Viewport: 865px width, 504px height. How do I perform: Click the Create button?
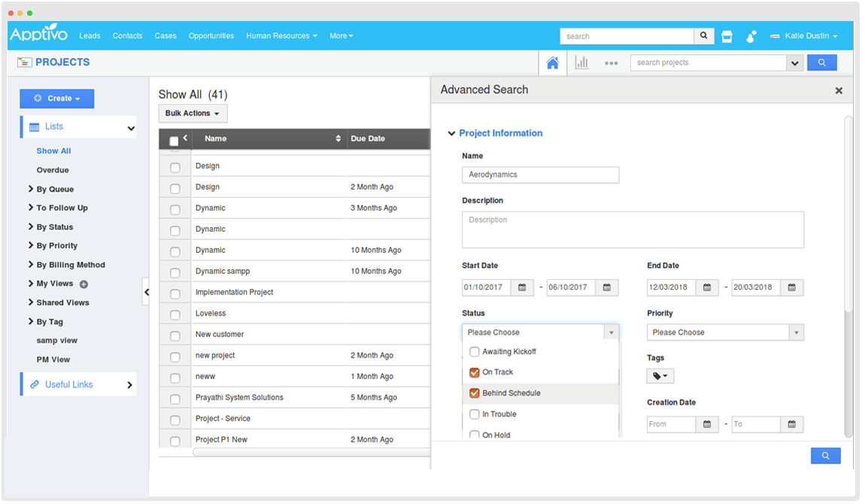point(57,99)
